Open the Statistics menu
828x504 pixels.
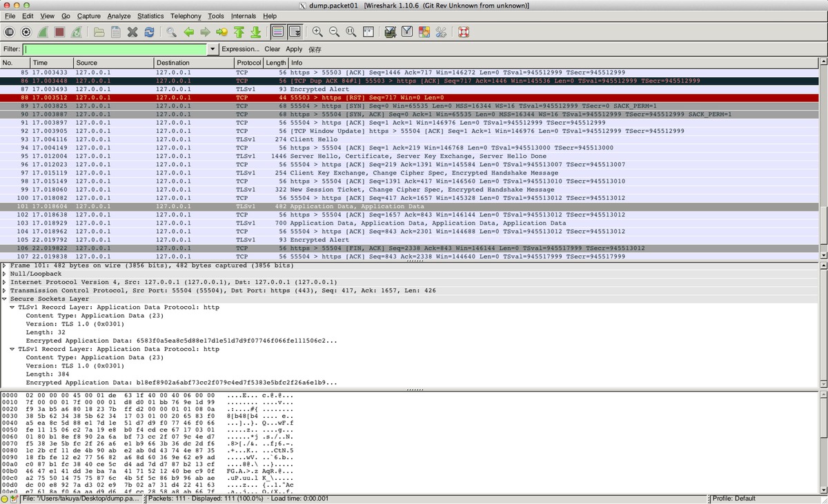tap(150, 16)
